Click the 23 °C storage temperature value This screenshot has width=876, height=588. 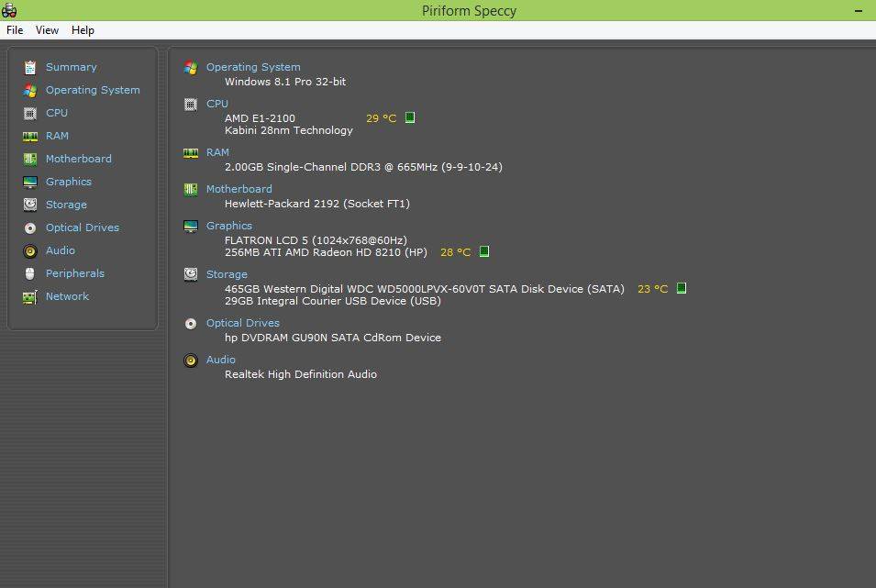click(652, 289)
